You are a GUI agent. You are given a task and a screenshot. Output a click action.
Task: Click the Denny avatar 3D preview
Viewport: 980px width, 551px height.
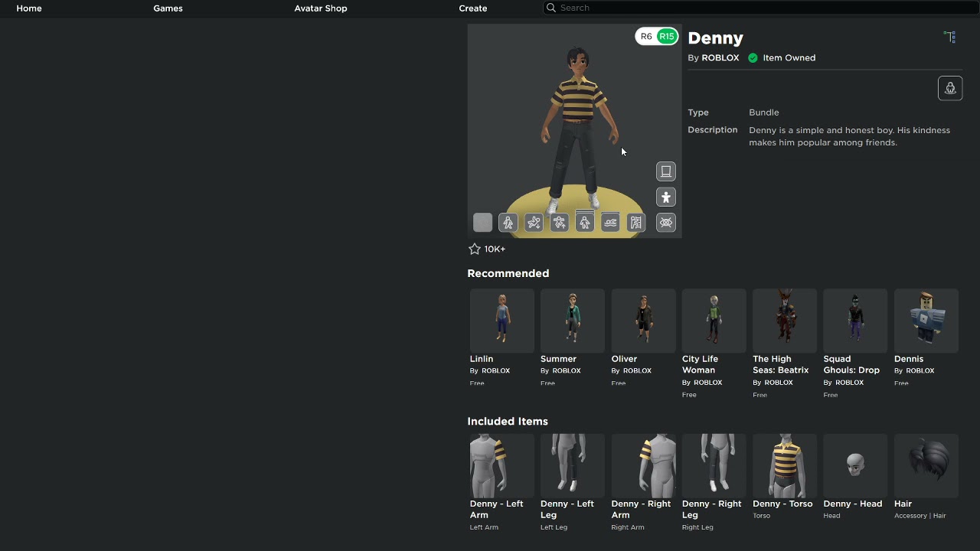(574, 131)
